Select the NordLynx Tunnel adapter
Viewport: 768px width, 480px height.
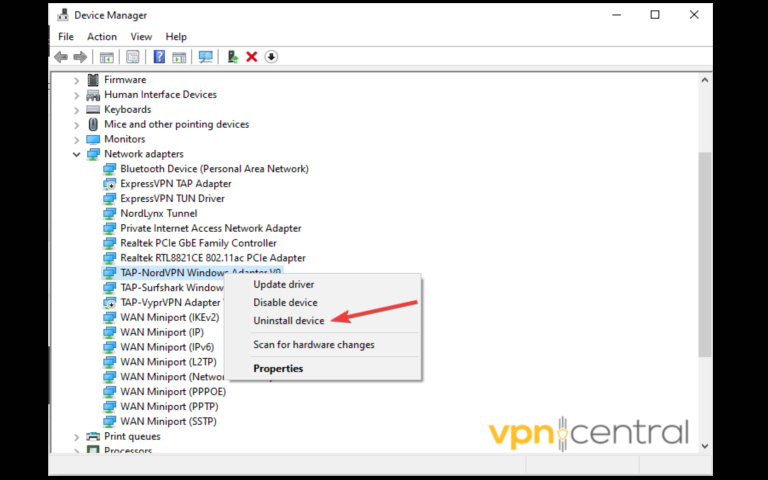pos(158,213)
